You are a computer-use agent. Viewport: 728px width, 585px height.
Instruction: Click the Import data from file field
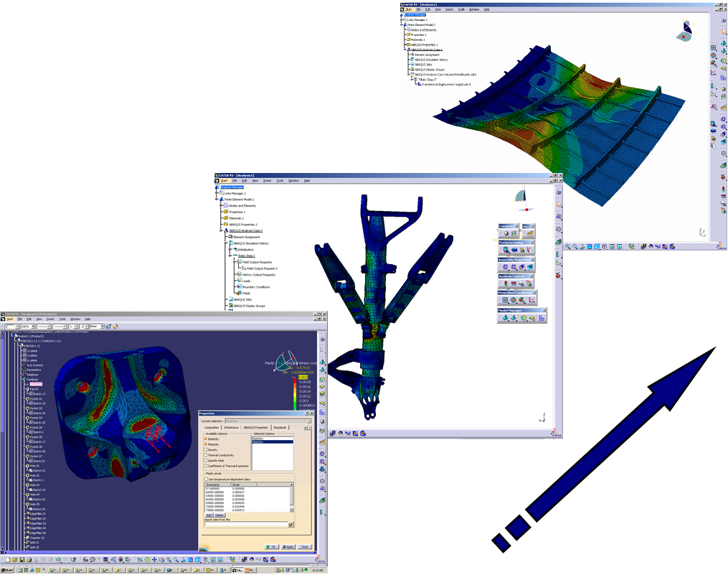(x=246, y=524)
